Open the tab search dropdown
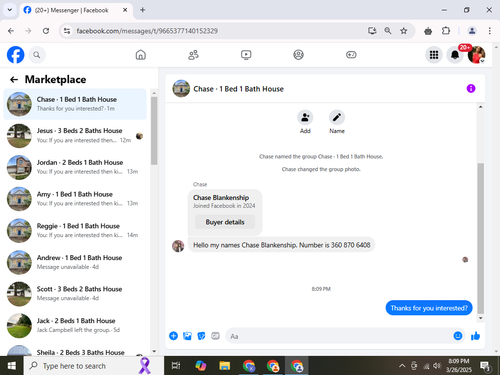500x375 pixels. [10, 10]
